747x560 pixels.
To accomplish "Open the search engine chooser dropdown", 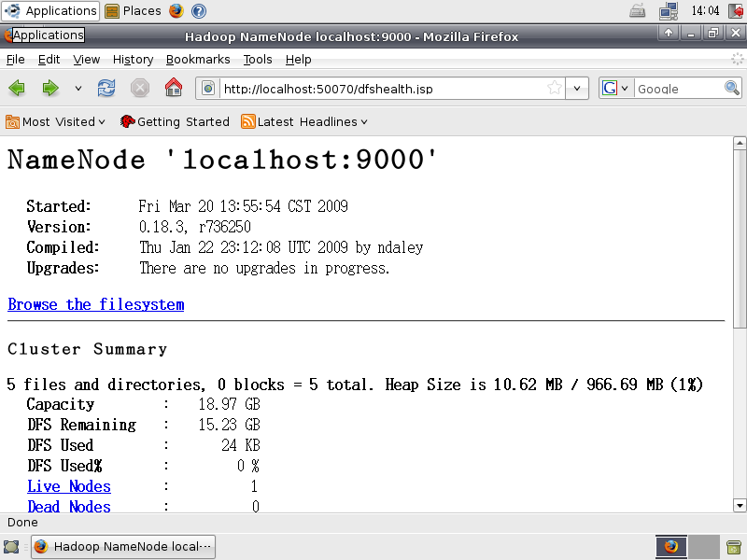I will tap(625, 88).
